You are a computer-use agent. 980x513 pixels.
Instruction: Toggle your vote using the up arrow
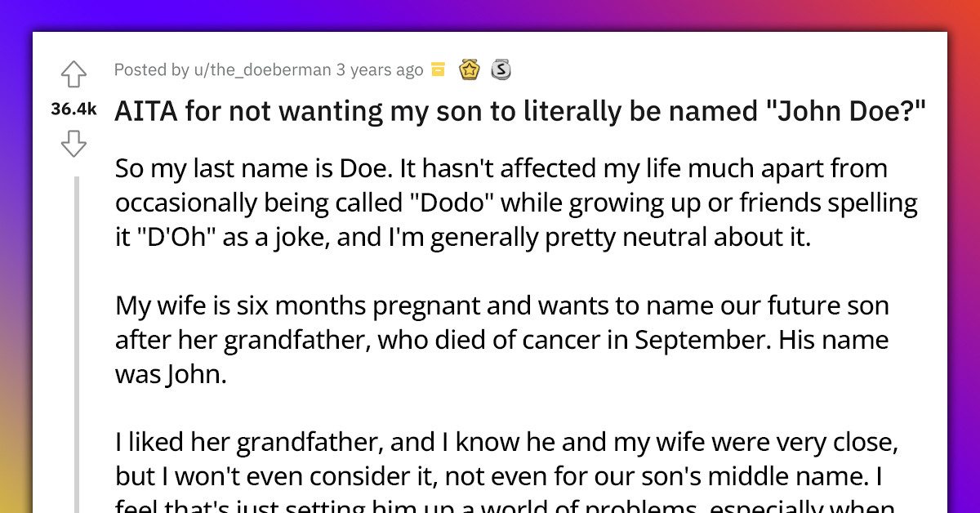click(x=73, y=74)
